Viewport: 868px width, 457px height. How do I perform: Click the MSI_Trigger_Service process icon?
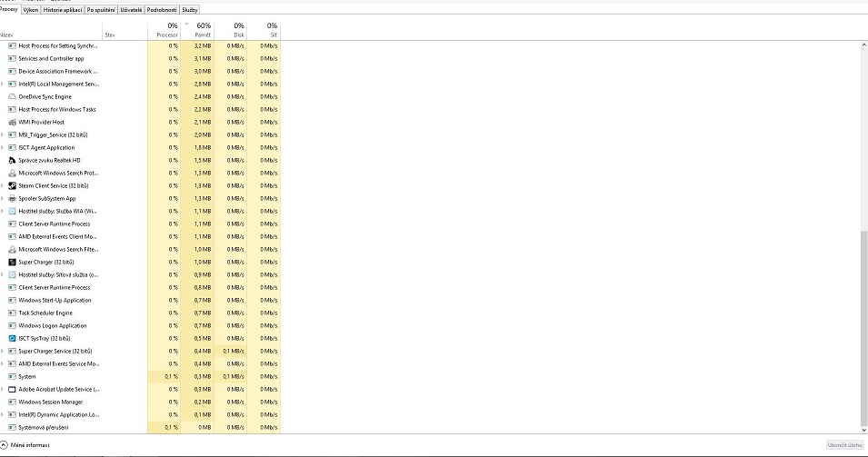pyautogui.click(x=12, y=135)
